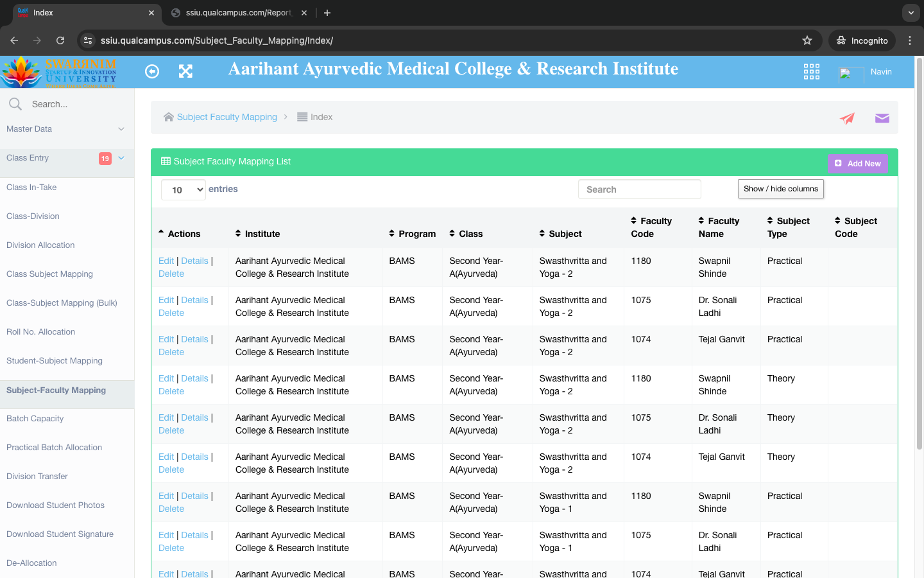The image size is (924, 578).
Task: Open the entries per page dropdown
Action: pos(184,189)
